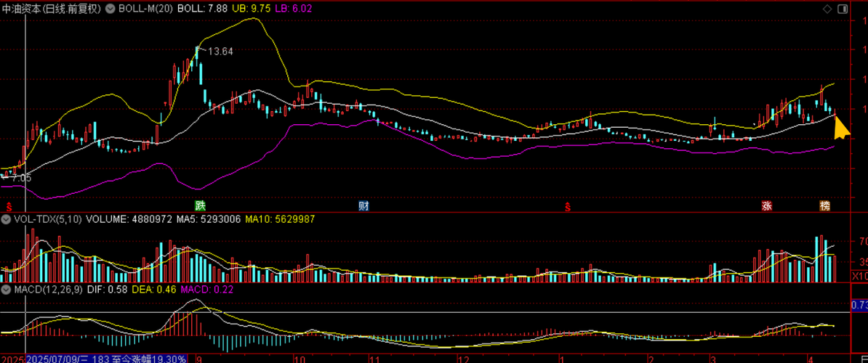The width and height of the screenshot is (868, 363).
Task: Click the MA10: 5629987 value
Action: coord(280,219)
